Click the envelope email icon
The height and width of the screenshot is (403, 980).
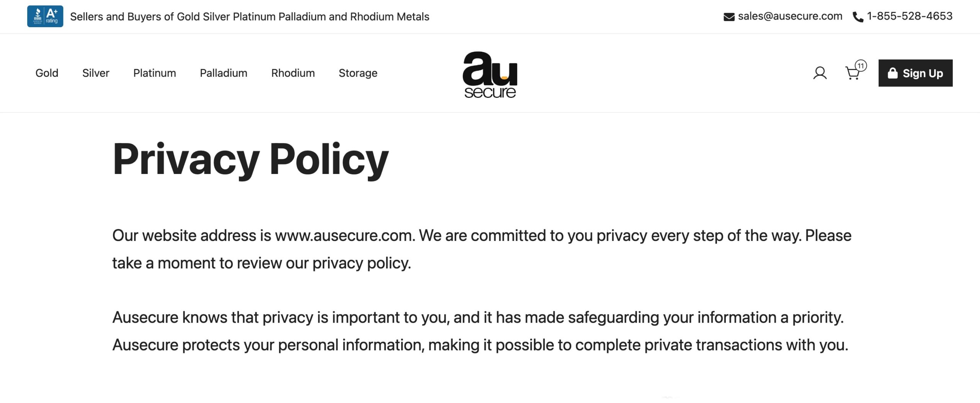coord(729,17)
